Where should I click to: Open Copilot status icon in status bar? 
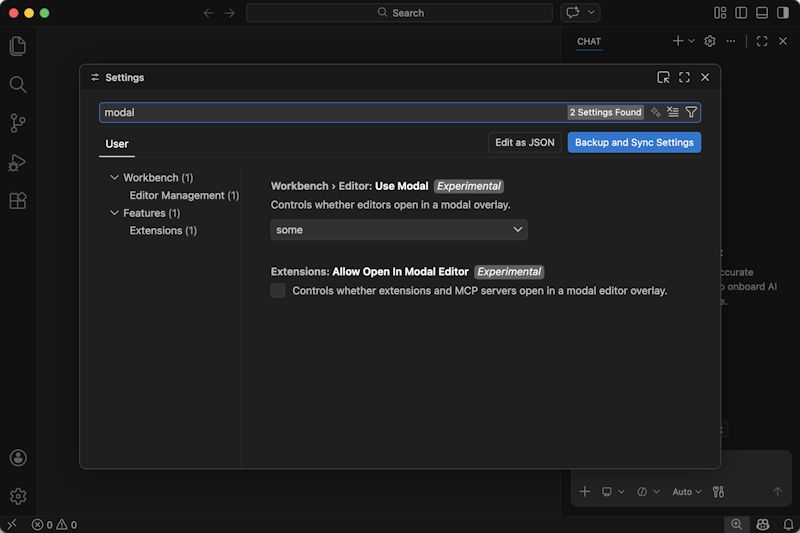pyautogui.click(x=763, y=524)
